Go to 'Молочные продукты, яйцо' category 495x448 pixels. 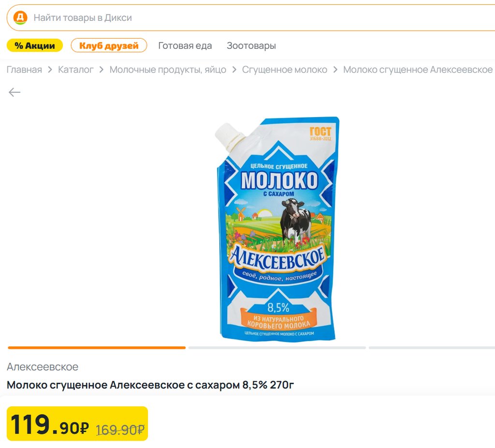pos(168,70)
